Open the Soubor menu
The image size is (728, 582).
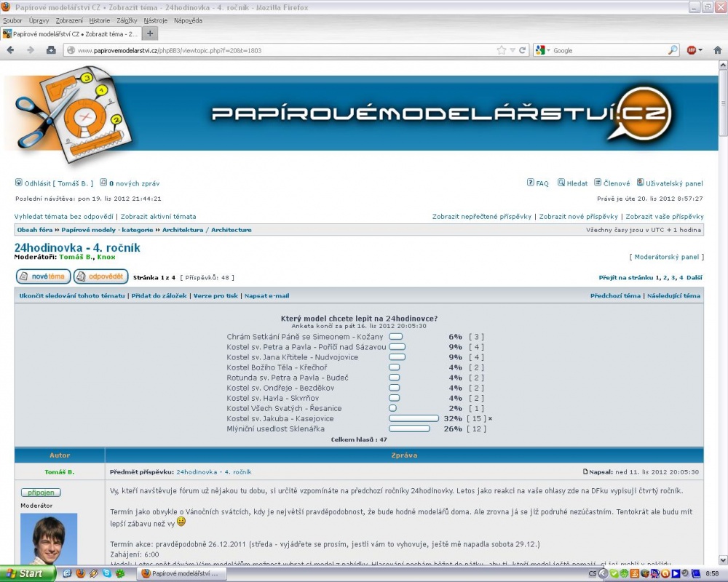click(x=12, y=20)
